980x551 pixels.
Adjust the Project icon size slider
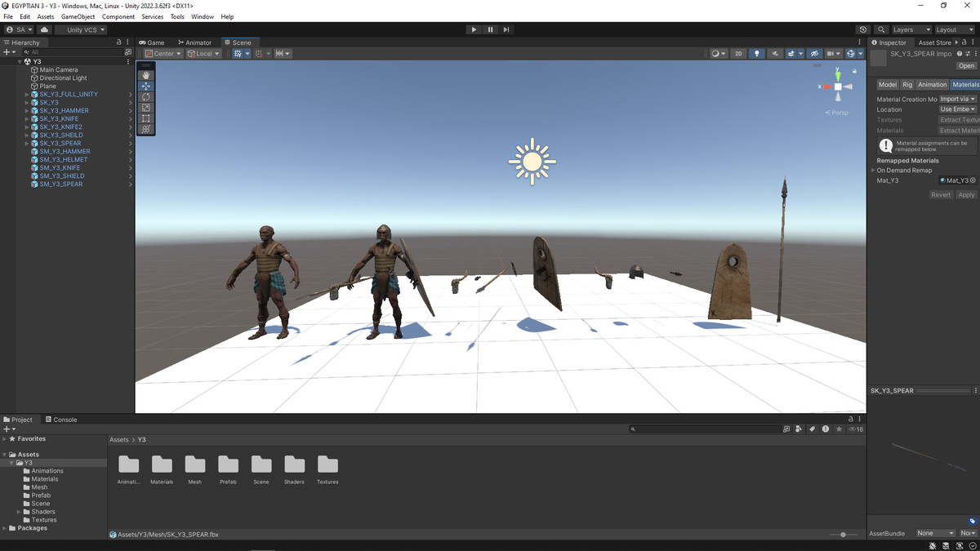843,535
